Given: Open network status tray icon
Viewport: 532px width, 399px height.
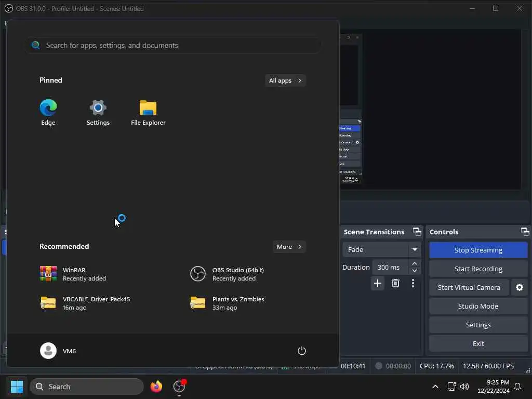Looking at the screenshot, I should [x=451, y=387].
